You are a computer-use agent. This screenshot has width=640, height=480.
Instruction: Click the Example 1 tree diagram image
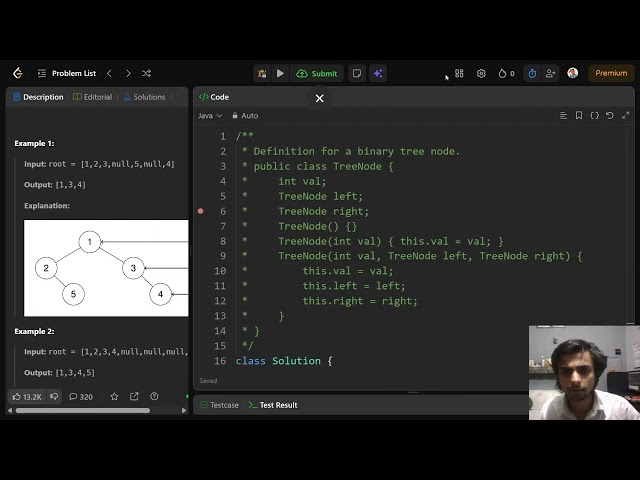coord(106,268)
